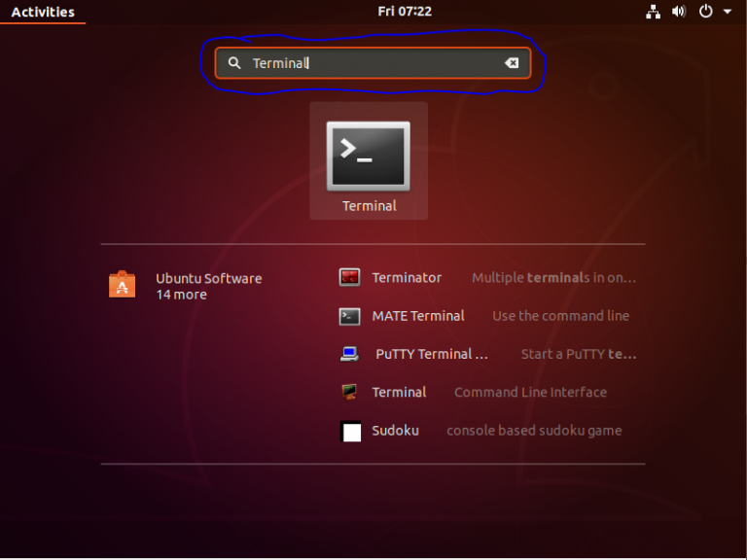This screenshot has height=560, width=747.
Task: Click the MATE Terminal icon
Action: coord(350,316)
